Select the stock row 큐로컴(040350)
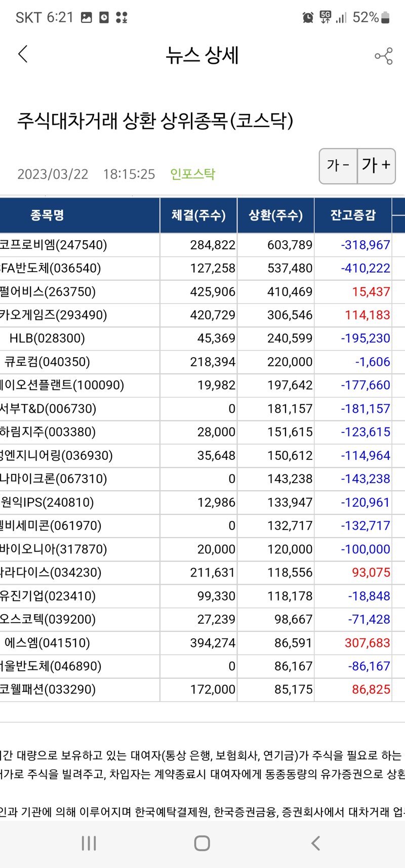Viewport: 405px width, 868px height. [202, 362]
